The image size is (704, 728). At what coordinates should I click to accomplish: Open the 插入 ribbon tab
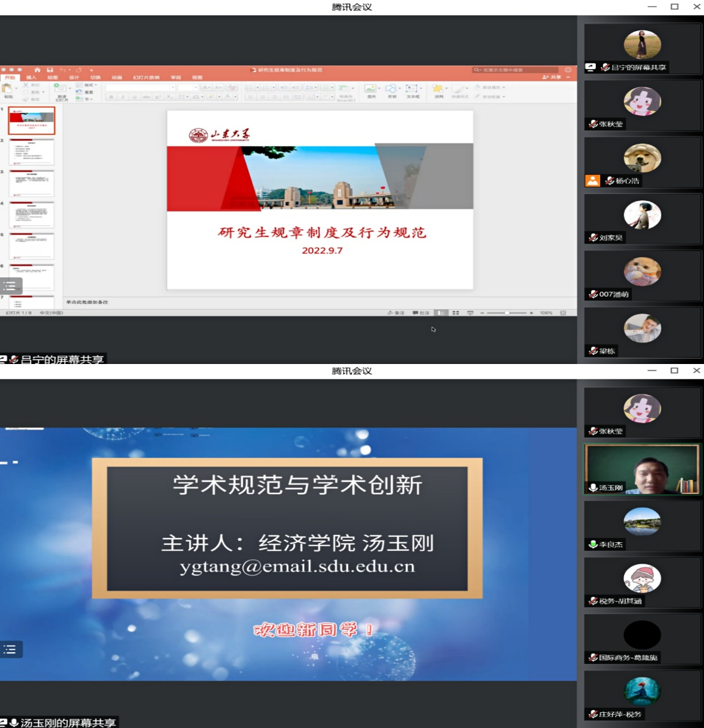tap(31, 78)
